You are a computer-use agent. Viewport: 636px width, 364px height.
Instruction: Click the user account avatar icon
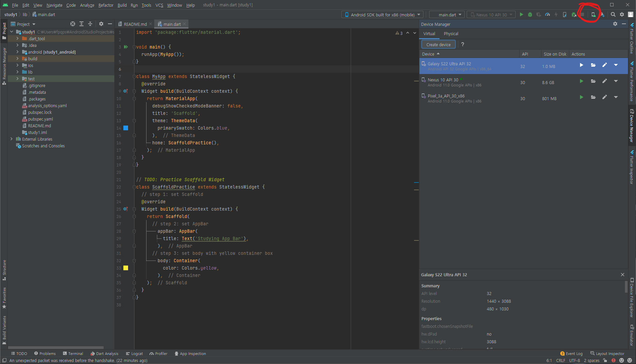tap(631, 14)
